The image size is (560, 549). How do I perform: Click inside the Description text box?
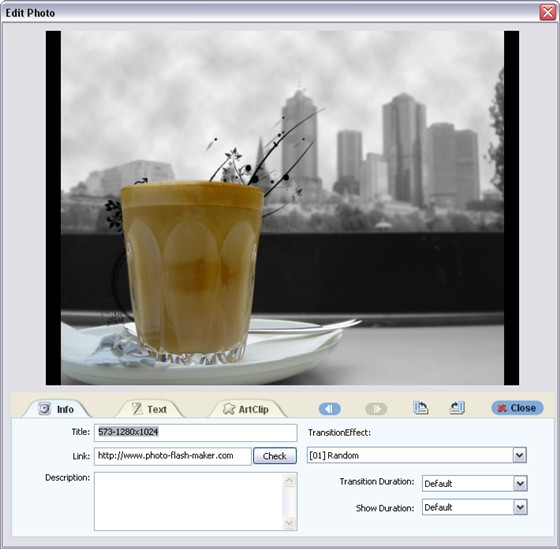point(189,501)
